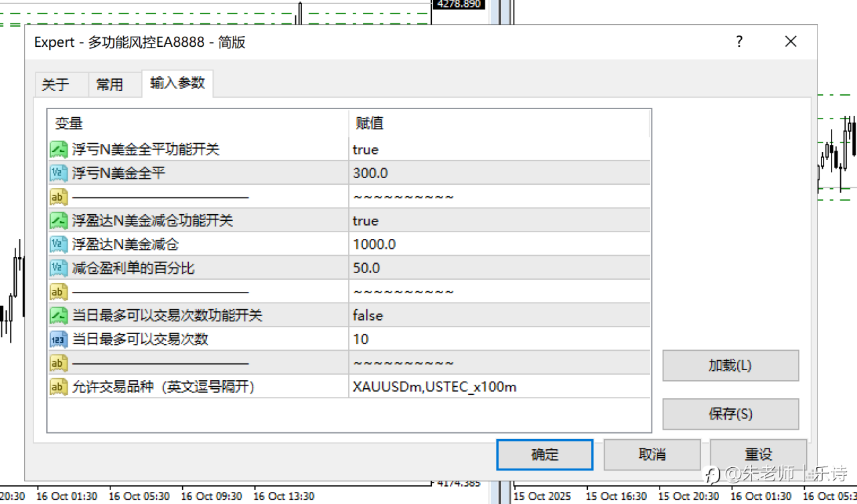Click the double icon next to 浮盈达N美金减仓
The width and height of the screenshot is (857, 504).
click(x=59, y=244)
